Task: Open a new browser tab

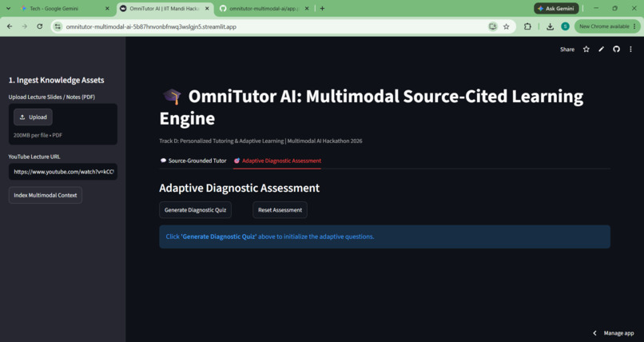Action: (x=322, y=8)
